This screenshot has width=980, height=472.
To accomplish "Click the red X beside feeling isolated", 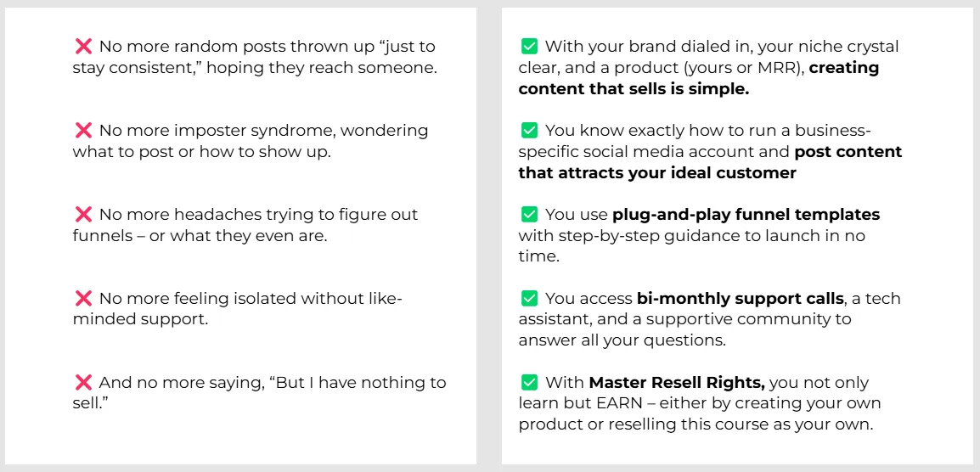I will [83, 298].
